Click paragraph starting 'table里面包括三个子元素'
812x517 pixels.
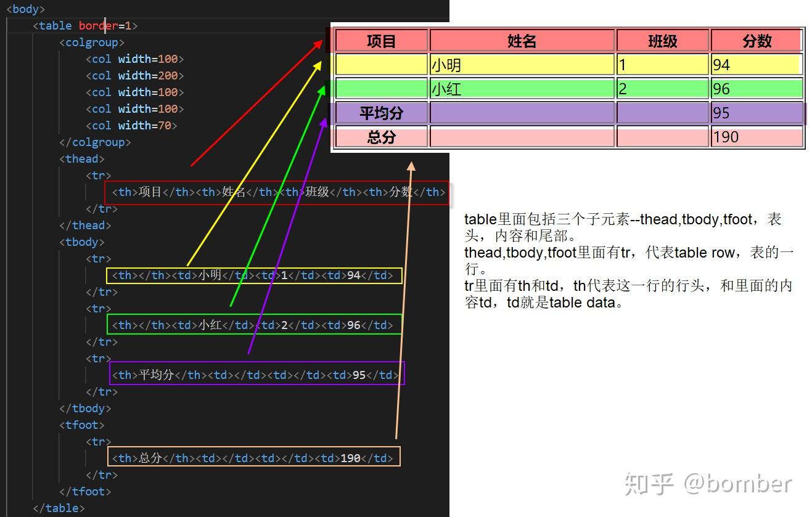(623, 227)
